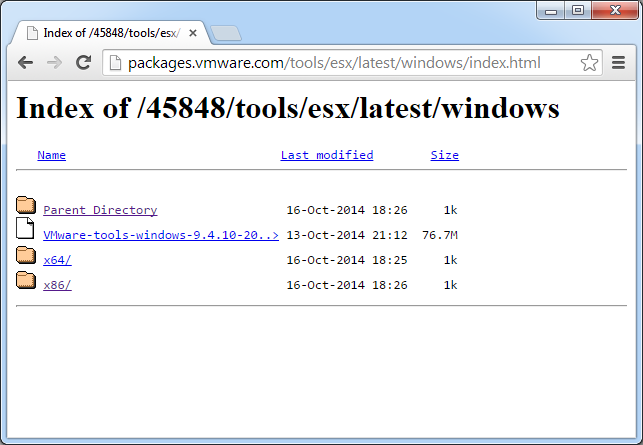The image size is (643, 445).
Task: Click the forward navigation arrow
Action: tap(54, 63)
